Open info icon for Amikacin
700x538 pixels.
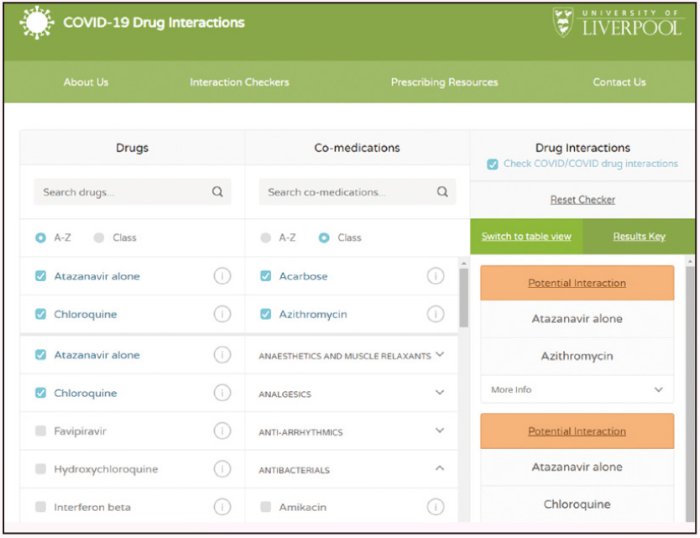(436, 507)
